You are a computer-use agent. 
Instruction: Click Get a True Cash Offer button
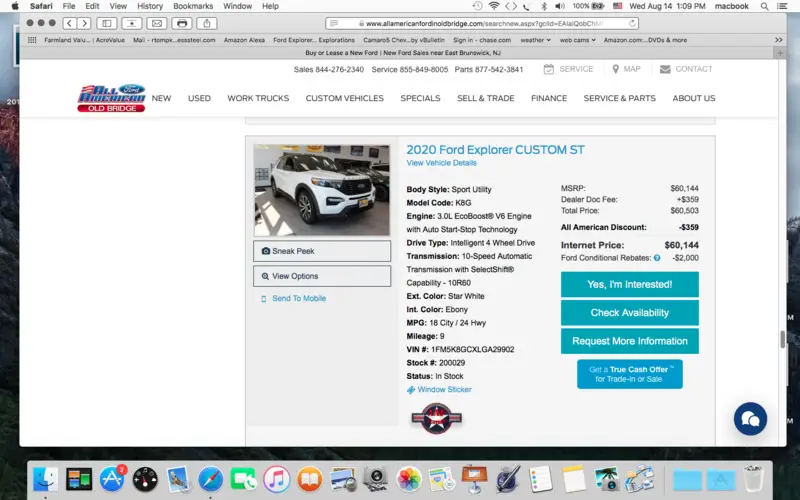(x=630, y=374)
